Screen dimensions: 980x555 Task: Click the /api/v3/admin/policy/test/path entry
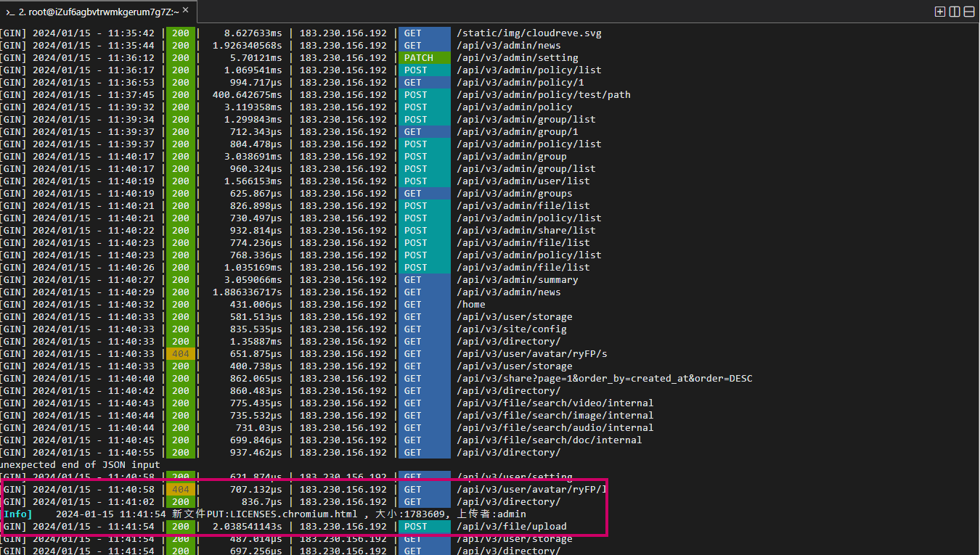(x=544, y=95)
